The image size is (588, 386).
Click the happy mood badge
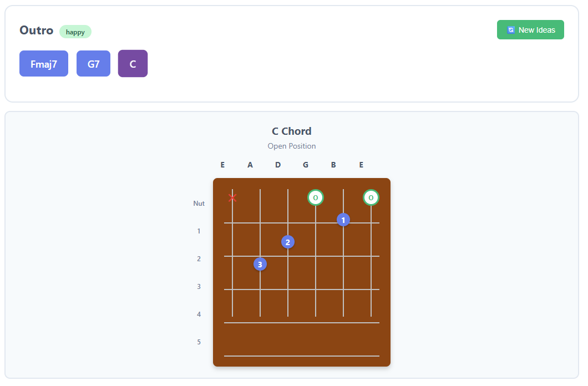coord(75,32)
